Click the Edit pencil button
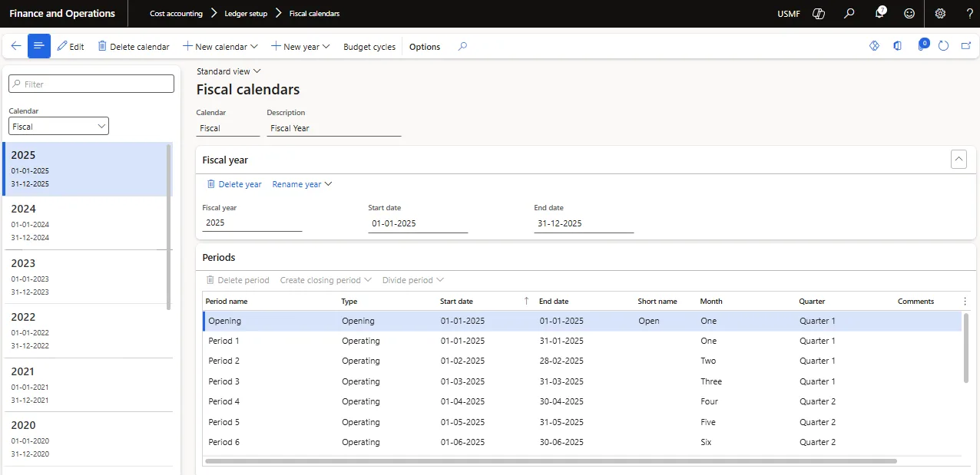This screenshot has height=475, width=980. pos(71,47)
